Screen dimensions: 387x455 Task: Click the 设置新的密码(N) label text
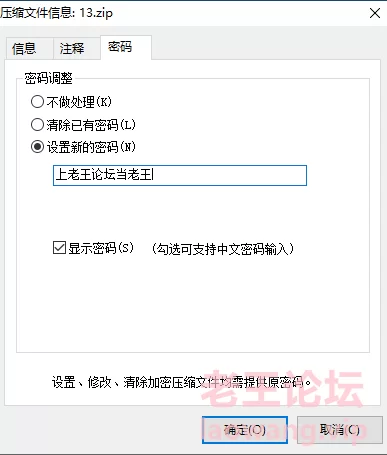[91, 147]
